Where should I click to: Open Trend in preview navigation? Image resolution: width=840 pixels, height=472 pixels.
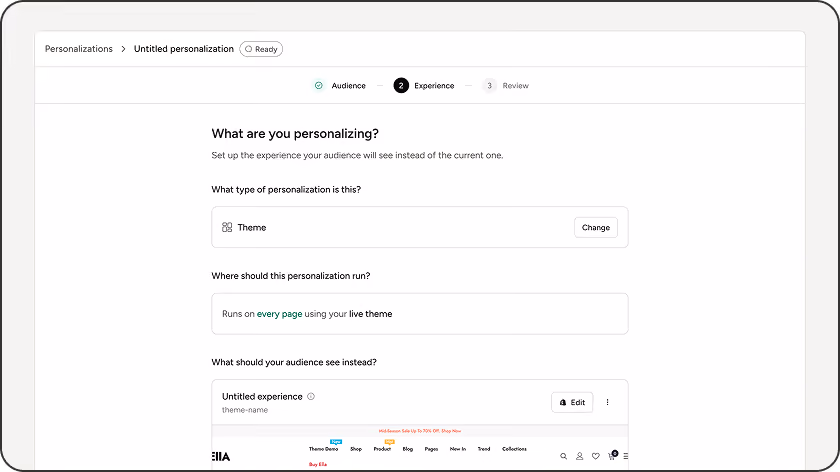point(484,449)
